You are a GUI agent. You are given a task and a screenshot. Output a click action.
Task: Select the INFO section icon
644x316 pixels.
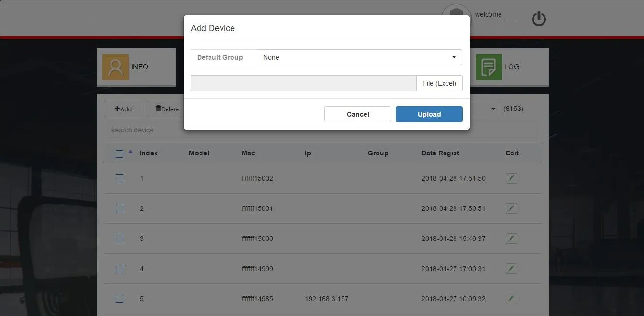click(116, 66)
